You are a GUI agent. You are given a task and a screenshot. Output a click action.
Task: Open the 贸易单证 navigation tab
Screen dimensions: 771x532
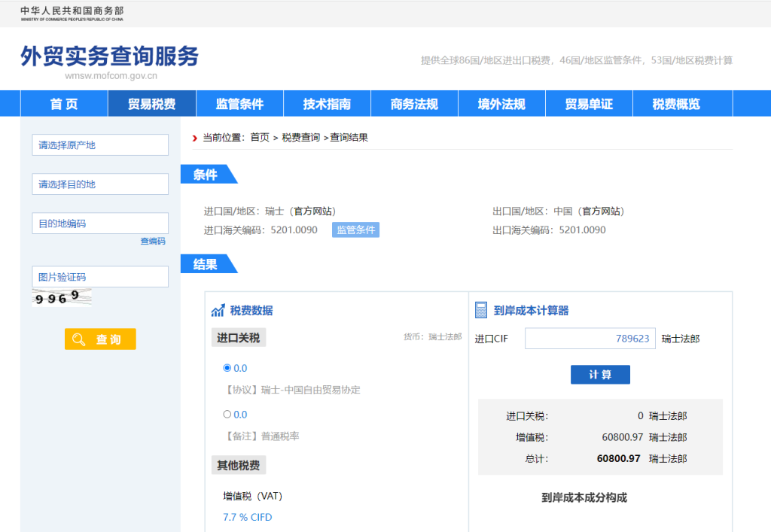coord(589,104)
